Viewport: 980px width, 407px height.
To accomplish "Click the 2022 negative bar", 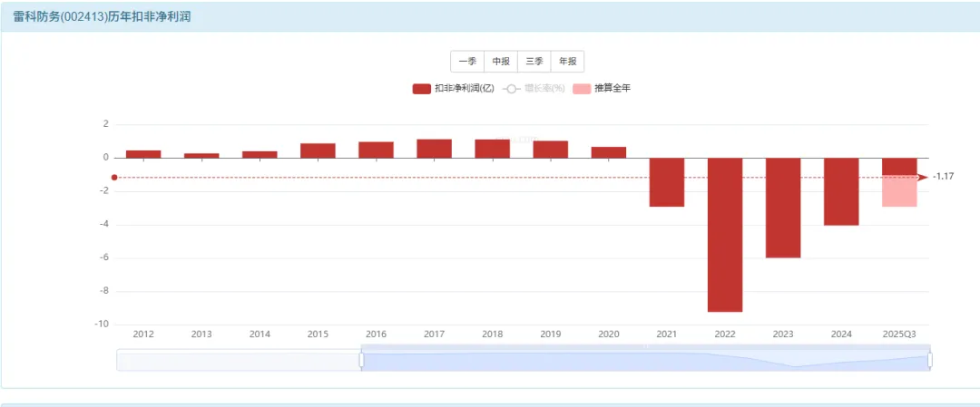I will pos(725,235).
